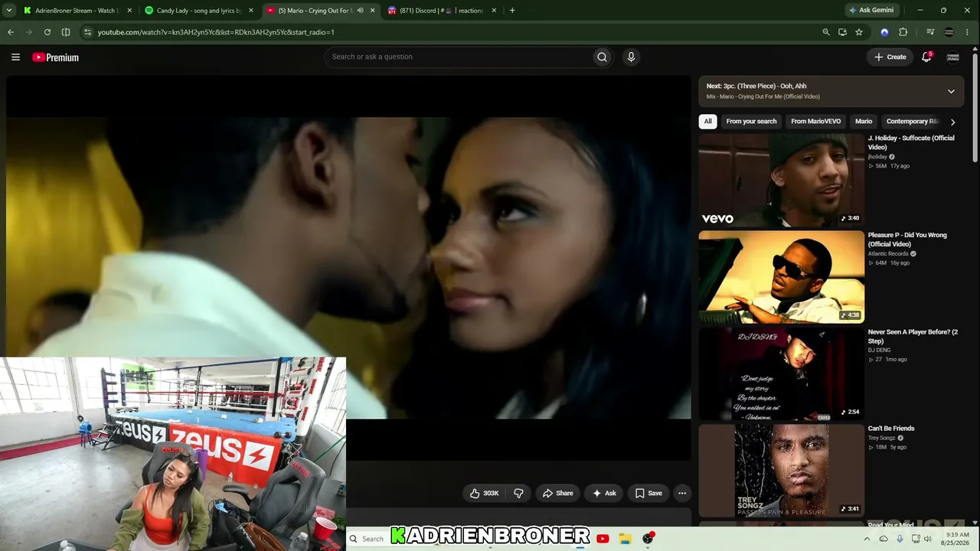Viewport: 980px width, 551px height.
Task: Open File Explorer from the taskbar
Action: [625, 539]
